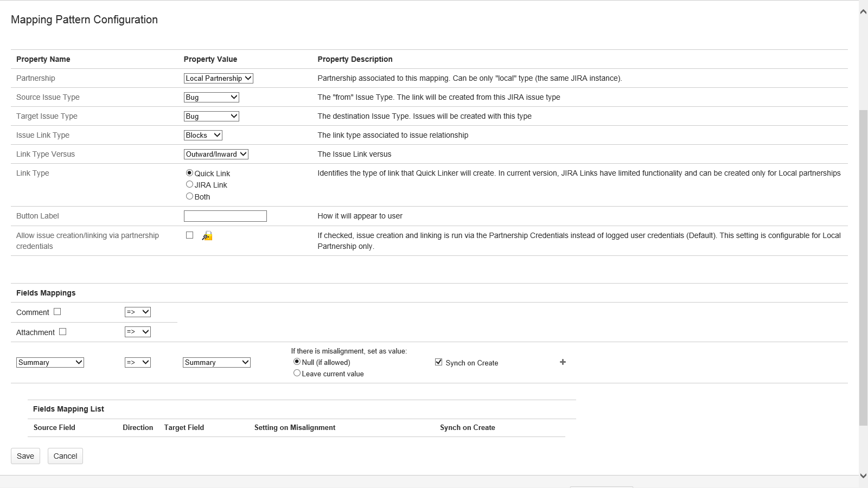The width and height of the screenshot is (868, 488).
Task: Select the Quick Link radio option
Action: (189, 173)
